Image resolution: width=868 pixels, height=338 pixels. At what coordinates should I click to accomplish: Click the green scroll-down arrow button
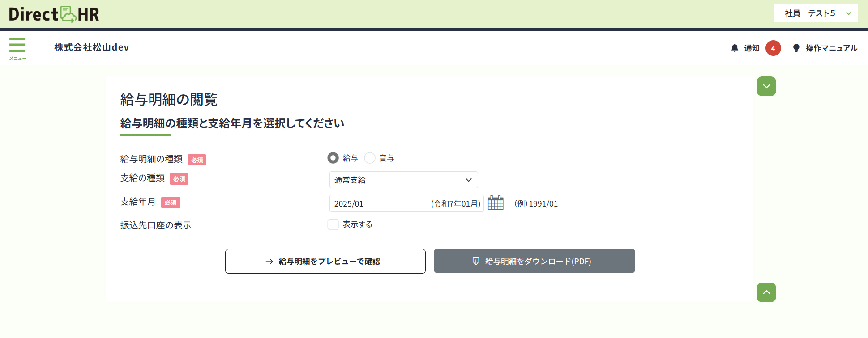766,86
